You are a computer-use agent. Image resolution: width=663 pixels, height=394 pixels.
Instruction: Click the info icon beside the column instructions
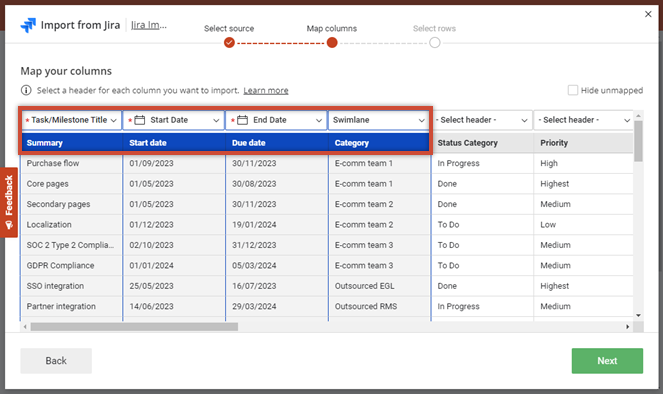(x=26, y=90)
